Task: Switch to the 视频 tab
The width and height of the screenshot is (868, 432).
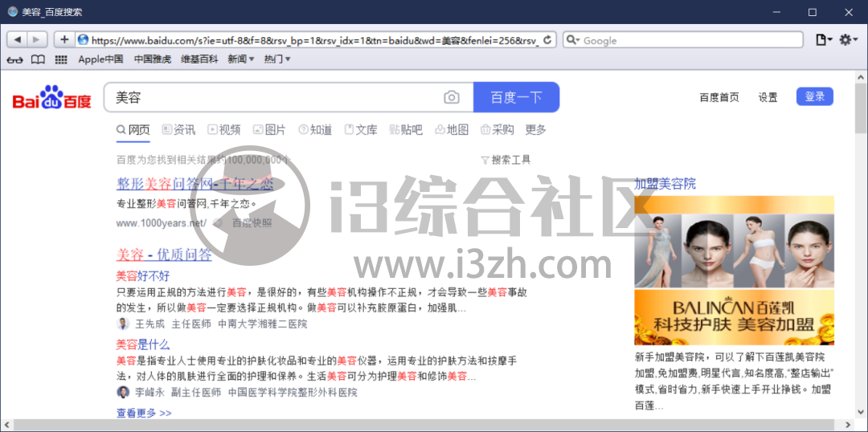Action: 223,130
